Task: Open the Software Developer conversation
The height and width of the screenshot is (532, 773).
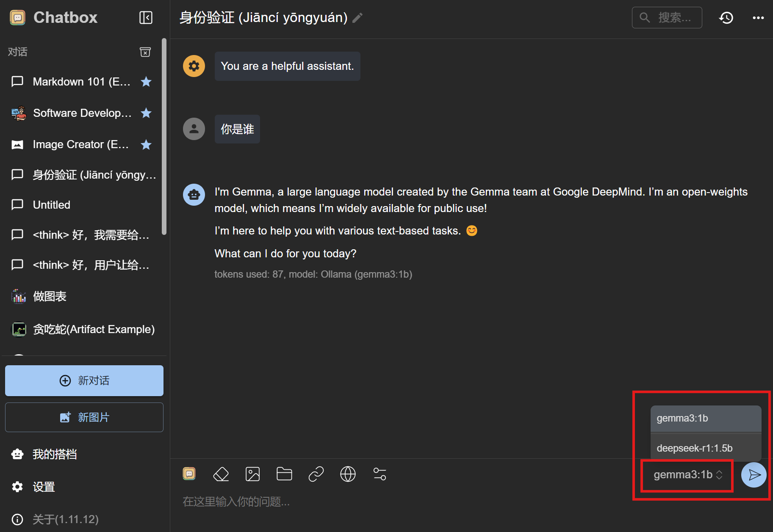Action: (x=81, y=113)
